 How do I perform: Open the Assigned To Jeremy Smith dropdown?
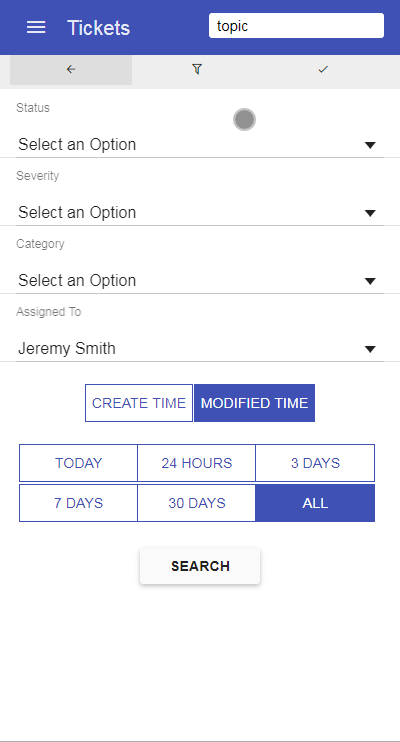200,349
